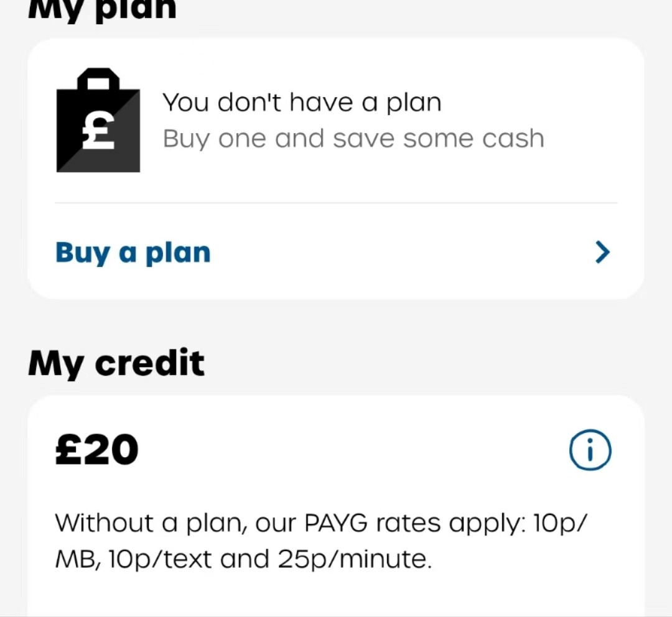Tap the empty space between £20 and info icon
The image size is (672, 617).
[x=353, y=450]
